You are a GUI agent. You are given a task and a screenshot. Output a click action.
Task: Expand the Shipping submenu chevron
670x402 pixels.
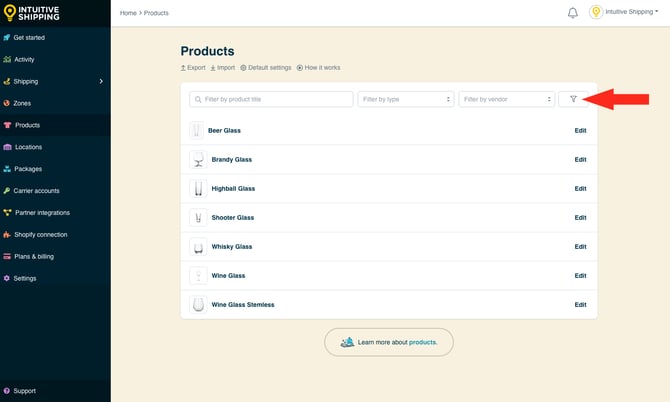[x=101, y=81]
